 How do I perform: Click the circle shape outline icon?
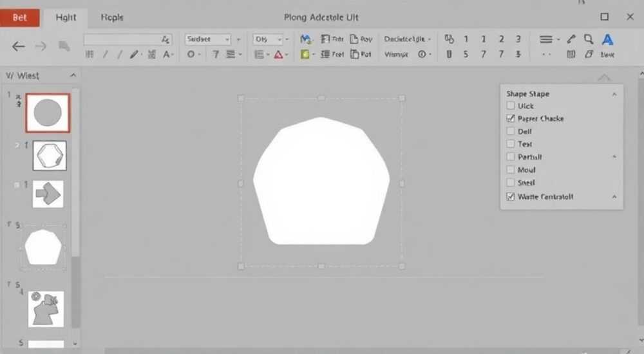coord(191,54)
